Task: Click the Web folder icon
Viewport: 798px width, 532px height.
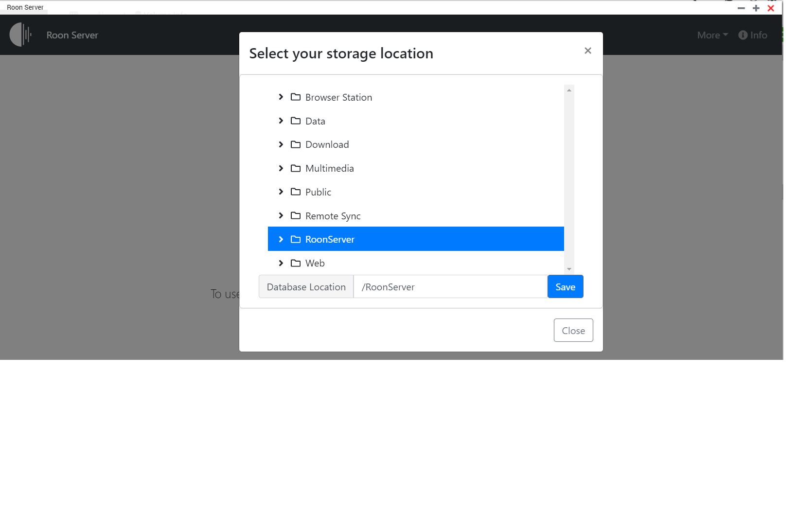Action: [x=295, y=263]
